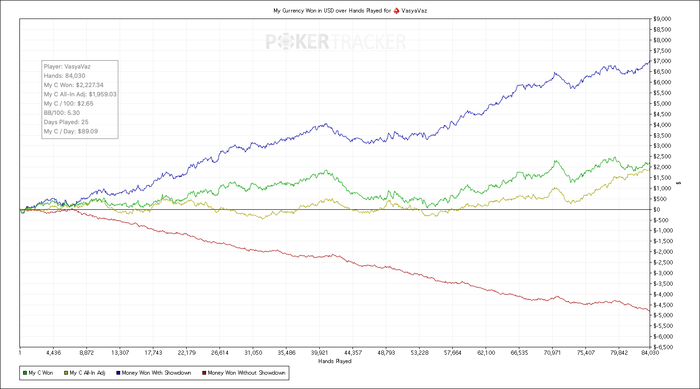Click Player: VasyaVaz in stats box
Image resolution: width=700 pixels, height=389 pixels.
coord(67,67)
